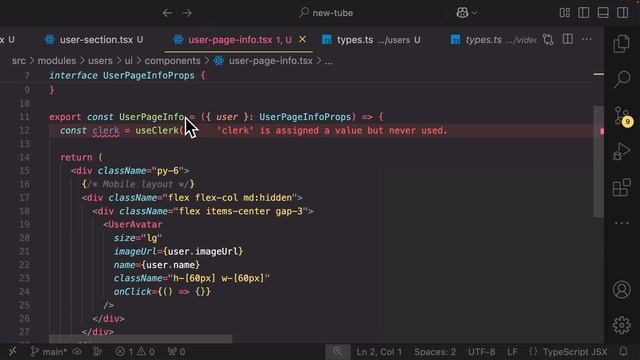Click the imageUrl={user.imageUrl} prop
The width and height of the screenshot is (640, 360).
[x=178, y=251]
